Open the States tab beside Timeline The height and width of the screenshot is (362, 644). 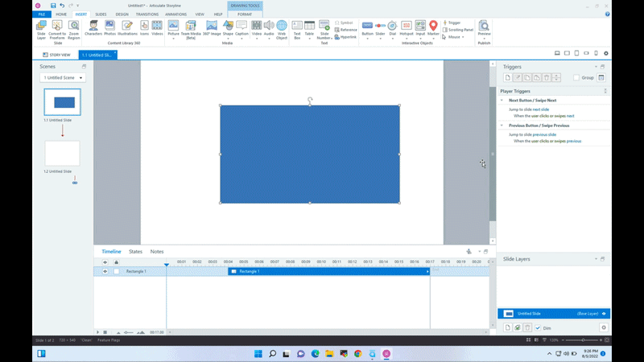tap(135, 252)
